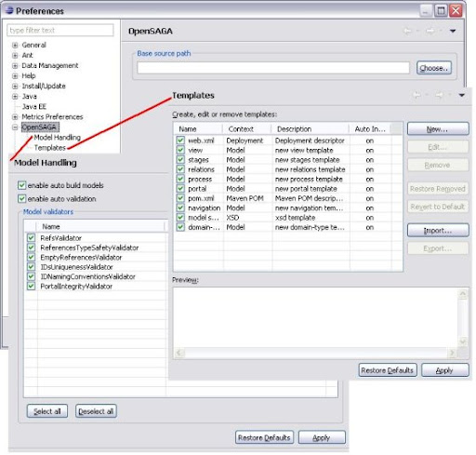
Task: Uncheck IDNamingConventionsValidator
Action: pyautogui.click(x=31, y=276)
